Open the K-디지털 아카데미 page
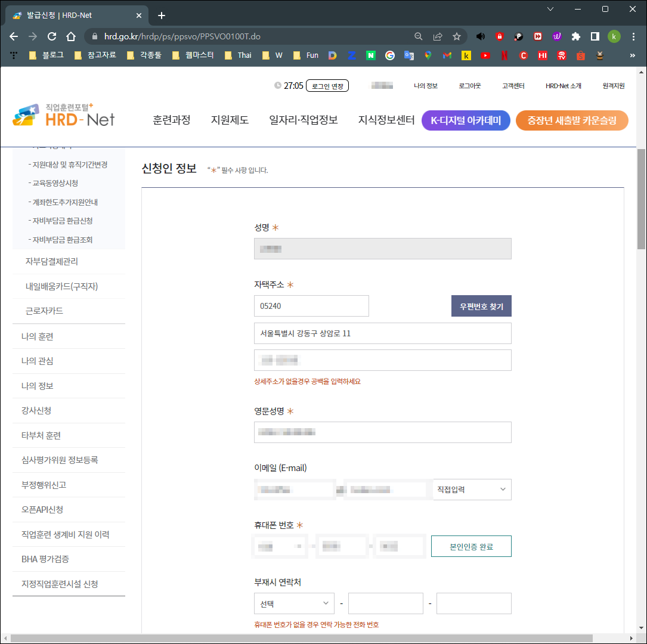The image size is (647, 644). click(x=466, y=120)
